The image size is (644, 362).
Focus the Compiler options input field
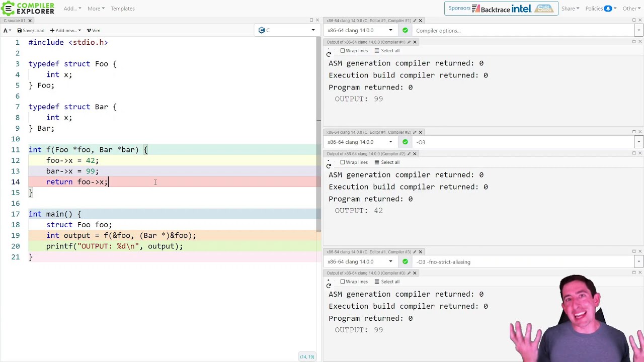click(x=522, y=31)
